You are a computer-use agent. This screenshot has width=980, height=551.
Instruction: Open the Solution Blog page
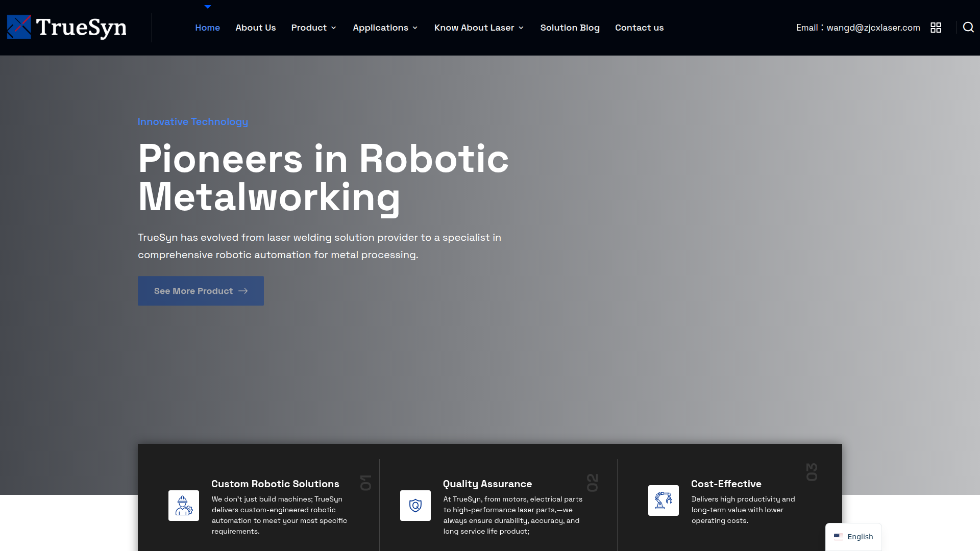[x=570, y=28]
